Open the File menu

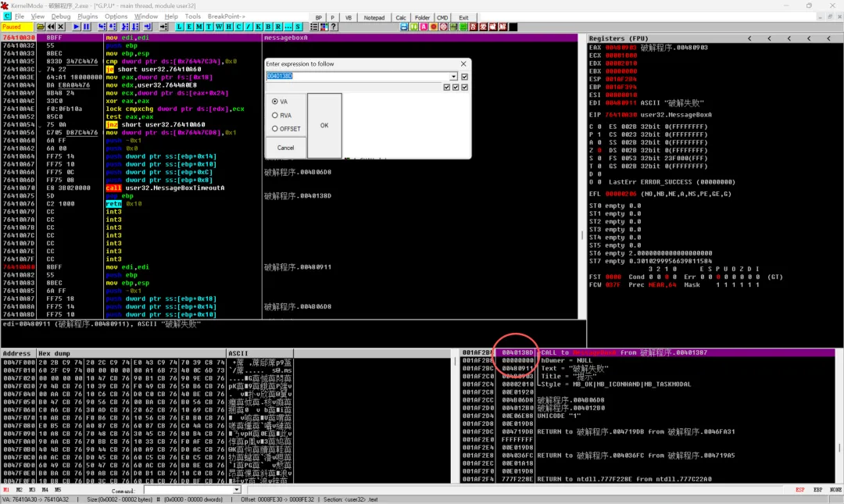[20, 16]
